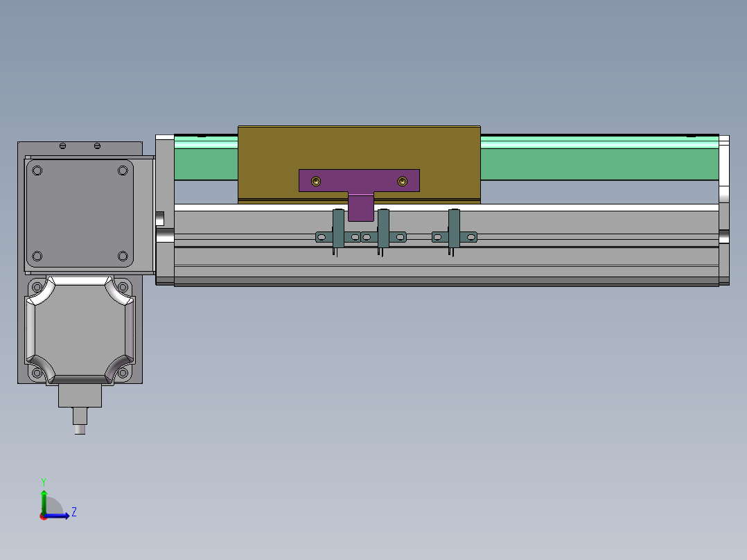Image resolution: width=747 pixels, height=560 pixels.
Task: Select the motor rear boss below the motor body
Action: point(80,396)
